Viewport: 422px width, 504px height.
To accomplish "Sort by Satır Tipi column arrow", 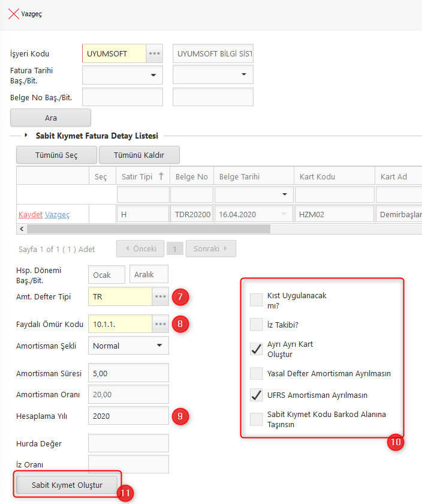I will (x=161, y=176).
